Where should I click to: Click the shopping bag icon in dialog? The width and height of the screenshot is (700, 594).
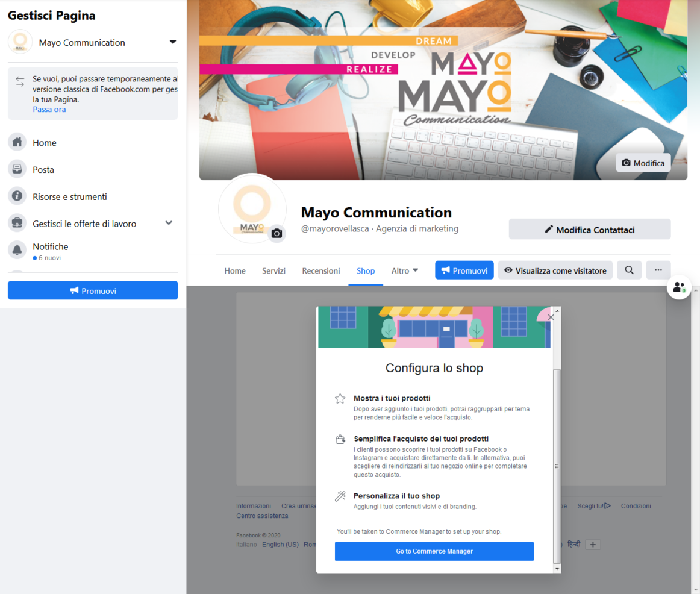coord(340,440)
